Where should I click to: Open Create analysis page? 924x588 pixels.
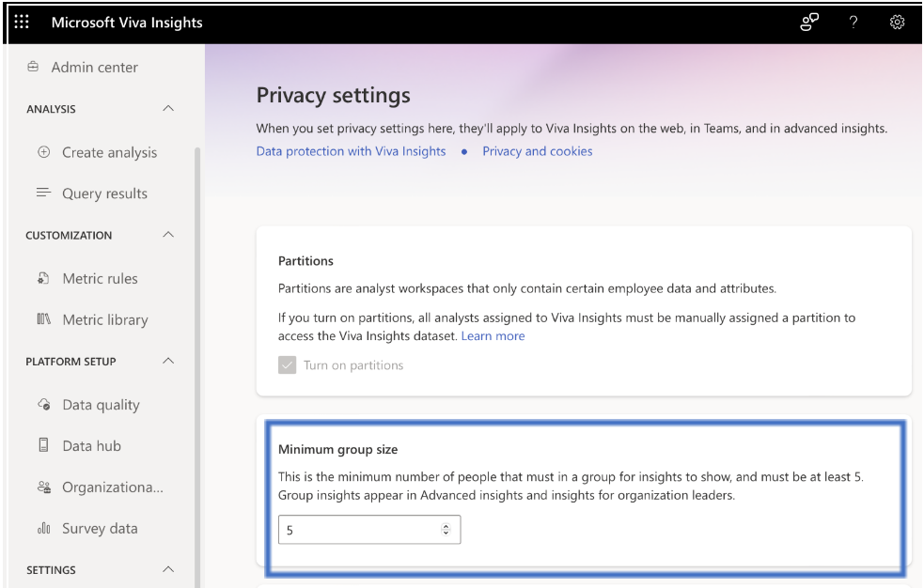click(110, 152)
